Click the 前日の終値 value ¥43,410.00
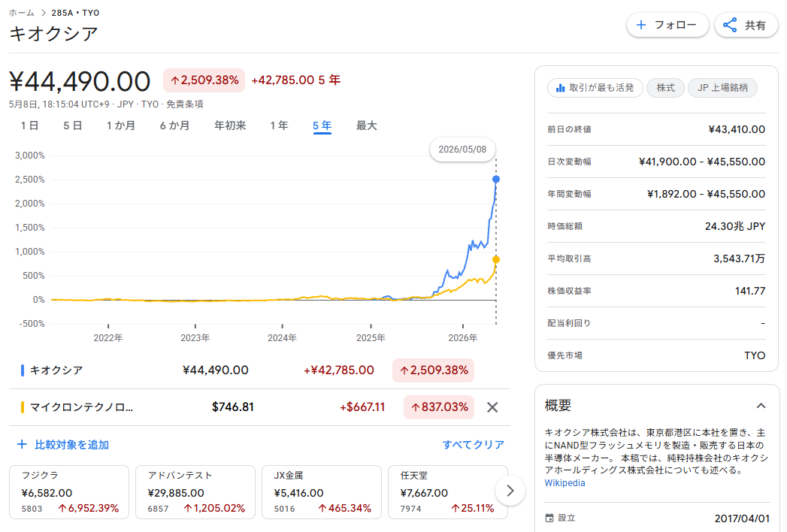 737,129
